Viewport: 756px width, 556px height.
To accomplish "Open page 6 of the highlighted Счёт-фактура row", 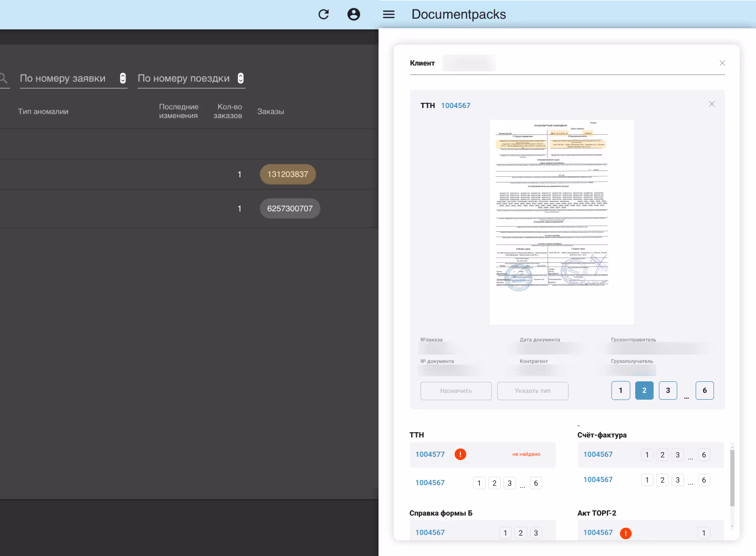I will (704, 455).
